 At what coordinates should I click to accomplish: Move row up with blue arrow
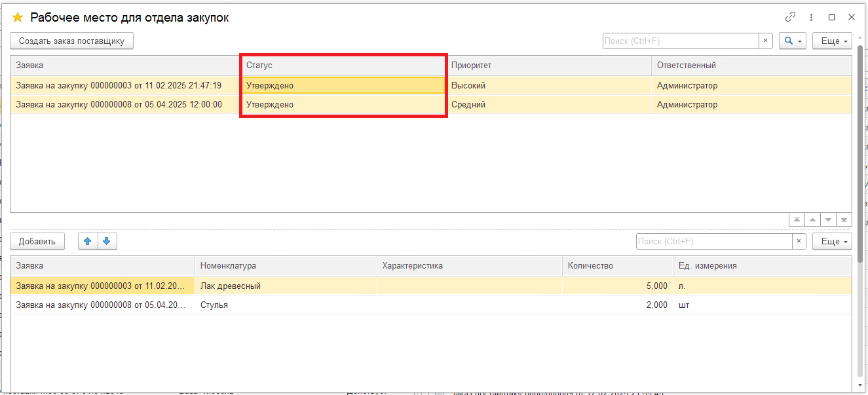[88, 241]
